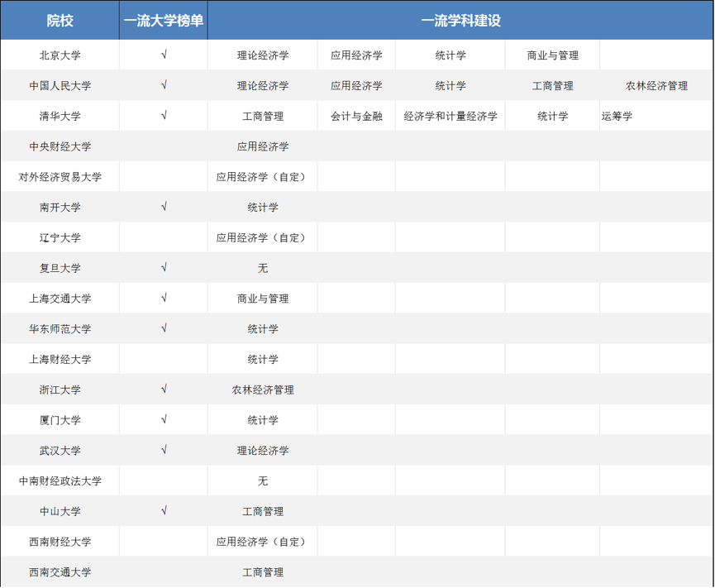This screenshot has height=588, width=715.
Task: Select the 清华大学 cell
Action: [60, 116]
